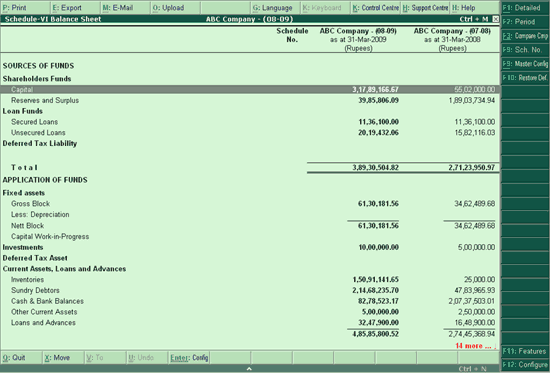Click F10: Restore Def. button
The width and height of the screenshot is (550, 373).
(525, 78)
